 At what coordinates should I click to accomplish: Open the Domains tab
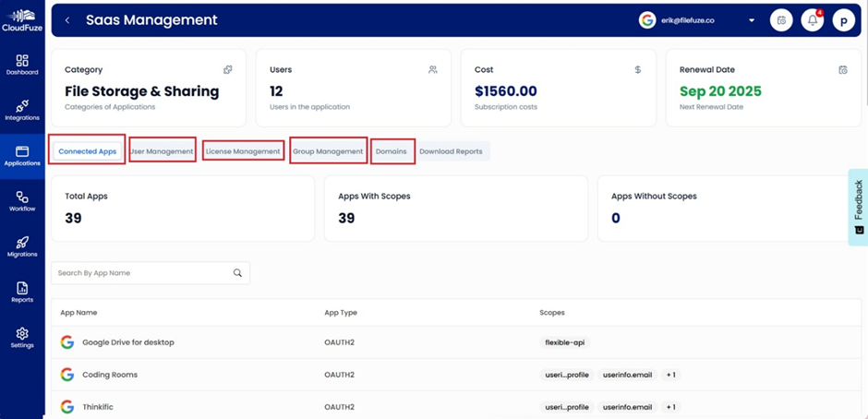click(x=392, y=151)
